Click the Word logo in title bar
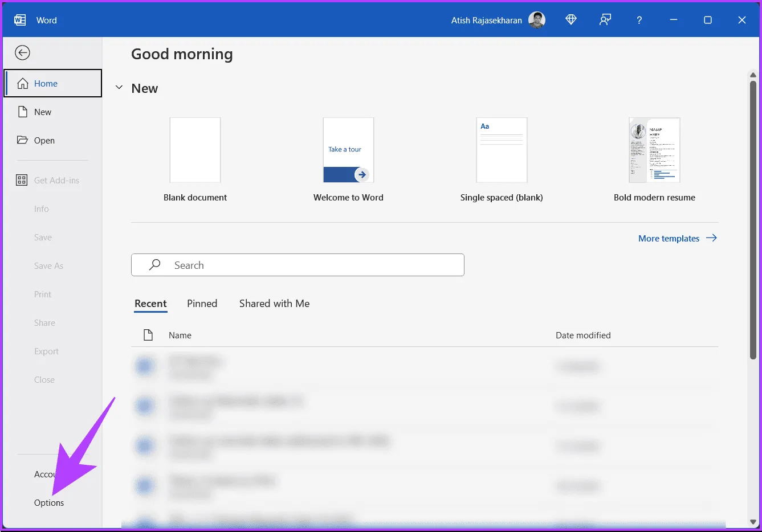 (x=20, y=20)
